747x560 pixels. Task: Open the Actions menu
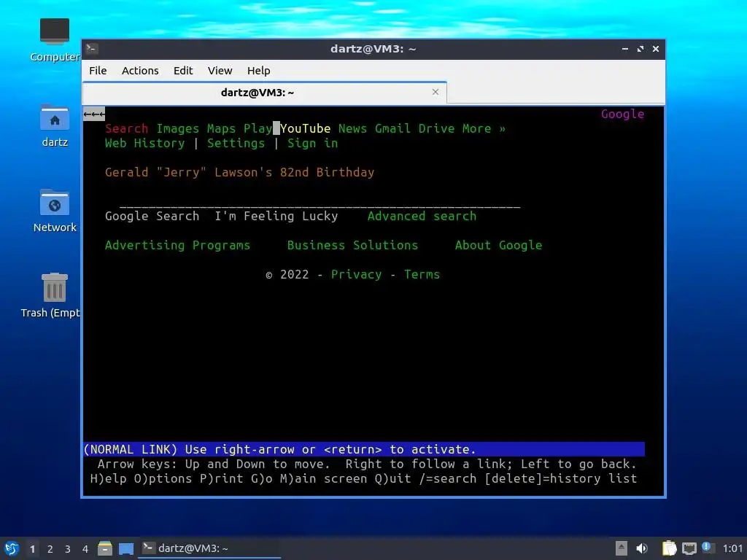tap(140, 71)
